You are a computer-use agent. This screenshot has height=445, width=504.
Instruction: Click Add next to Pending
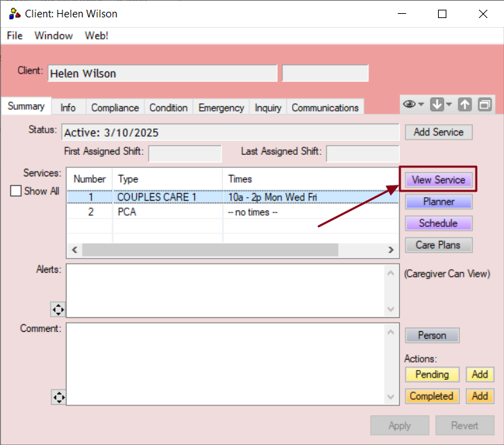pos(480,374)
